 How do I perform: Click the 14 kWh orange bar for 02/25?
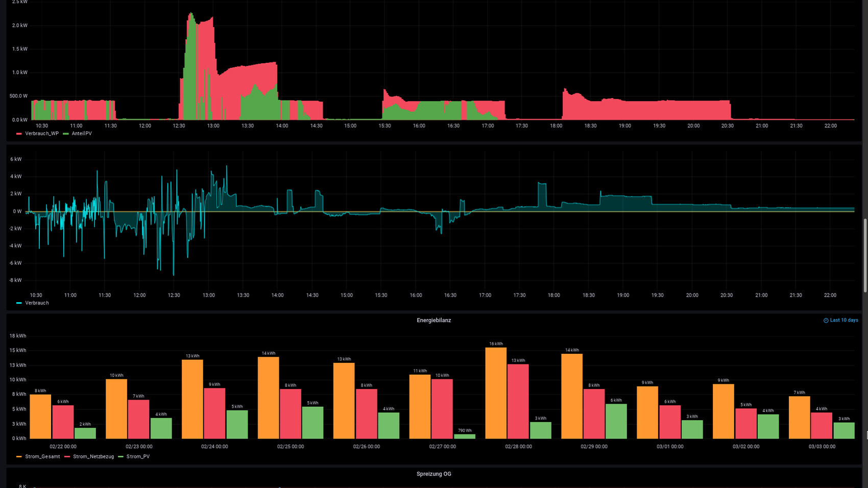pos(268,398)
